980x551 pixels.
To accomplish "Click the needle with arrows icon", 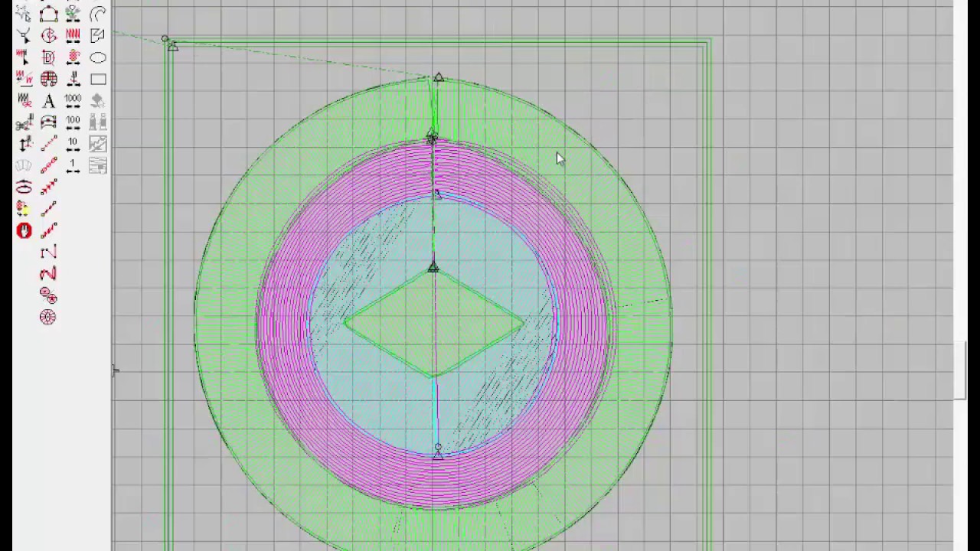I will (73, 79).
